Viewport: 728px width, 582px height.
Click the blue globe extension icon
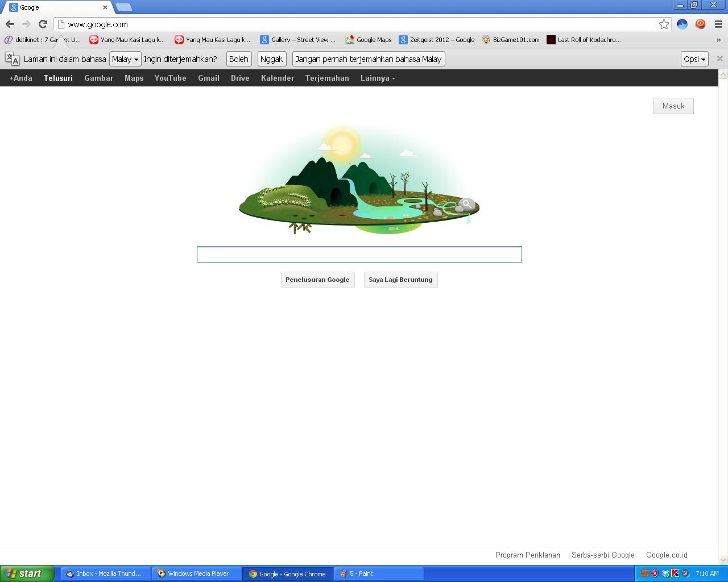coord(682,24)
